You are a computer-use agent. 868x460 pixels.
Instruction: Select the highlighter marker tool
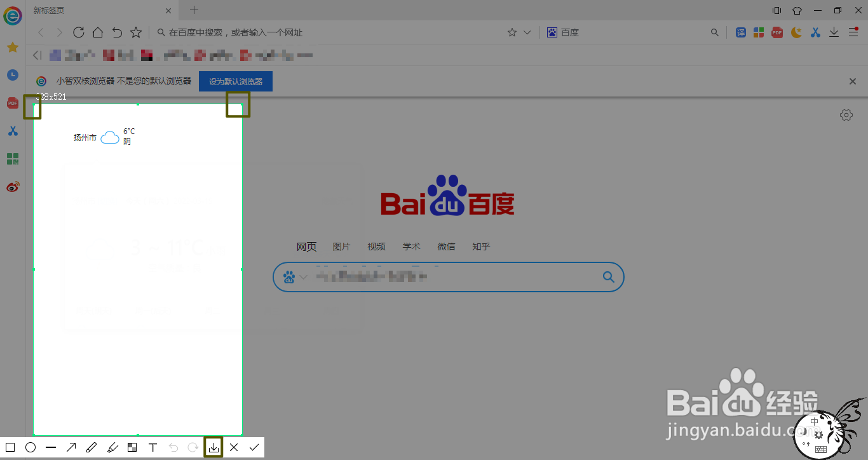pyautogui.click(x=112, y=447)
